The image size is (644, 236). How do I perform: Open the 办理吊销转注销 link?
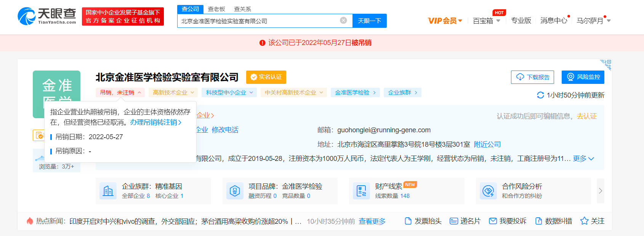point(155,122)
